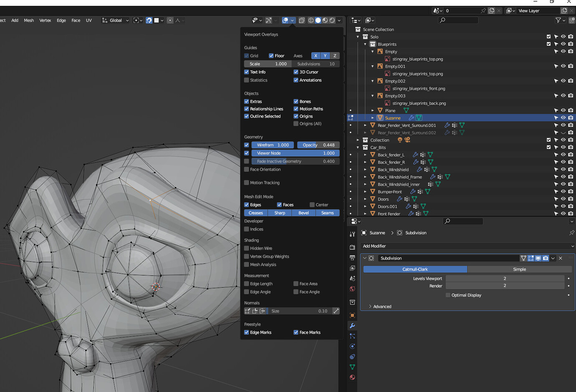The width and height of the screenshot is (576, 392).
Task: Open the Face menu
Action: [76, 20]
